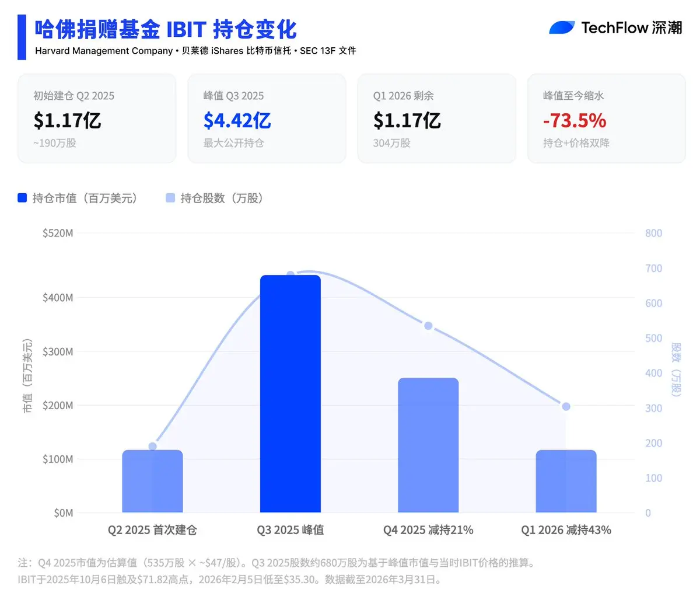The image size is (700, 603).
Task: Click the Q4 2025 减持21% axis label
Action: click(428, 530)
